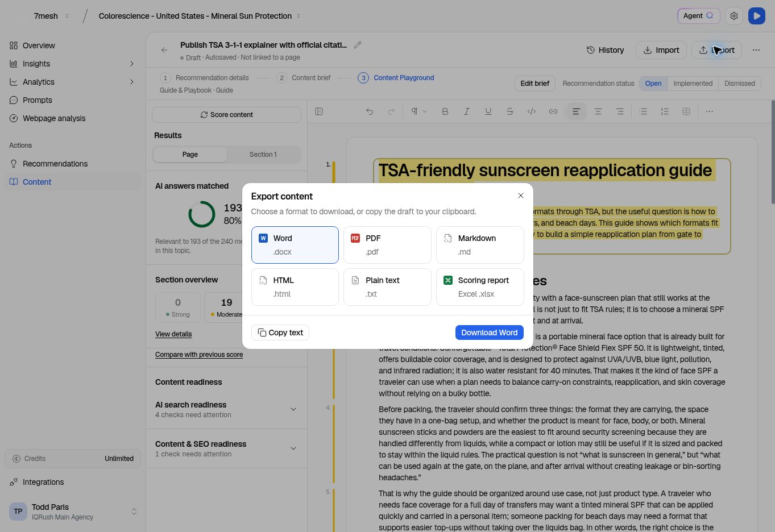Select the Markdown .md export format

click(480, 245)
